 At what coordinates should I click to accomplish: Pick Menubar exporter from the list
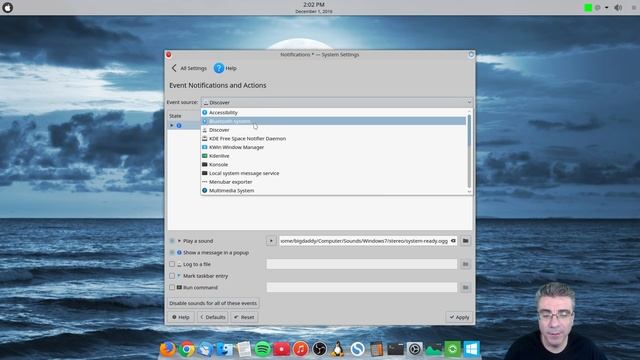tap(333, 182)
